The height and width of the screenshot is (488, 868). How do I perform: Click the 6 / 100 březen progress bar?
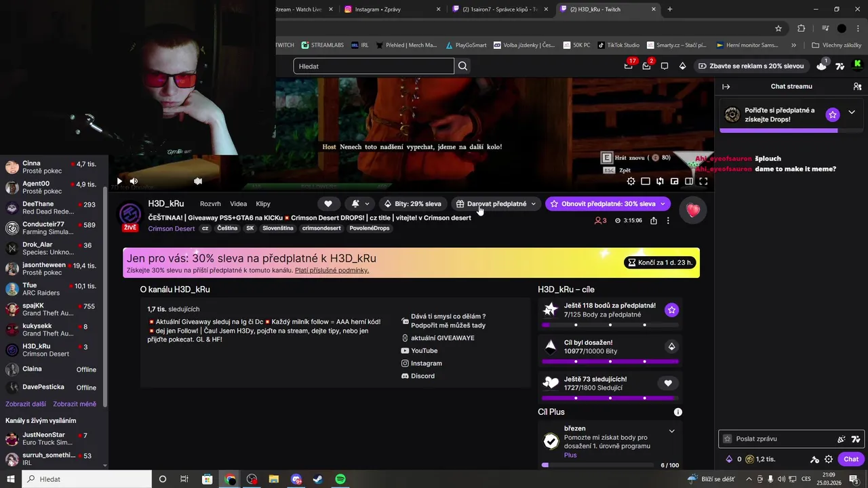point(599,465)
